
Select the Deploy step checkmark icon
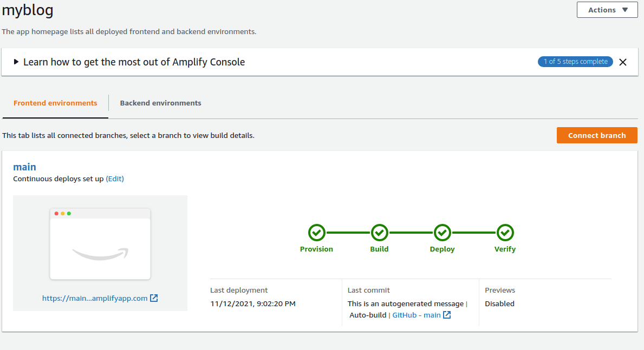pos(442,233)
